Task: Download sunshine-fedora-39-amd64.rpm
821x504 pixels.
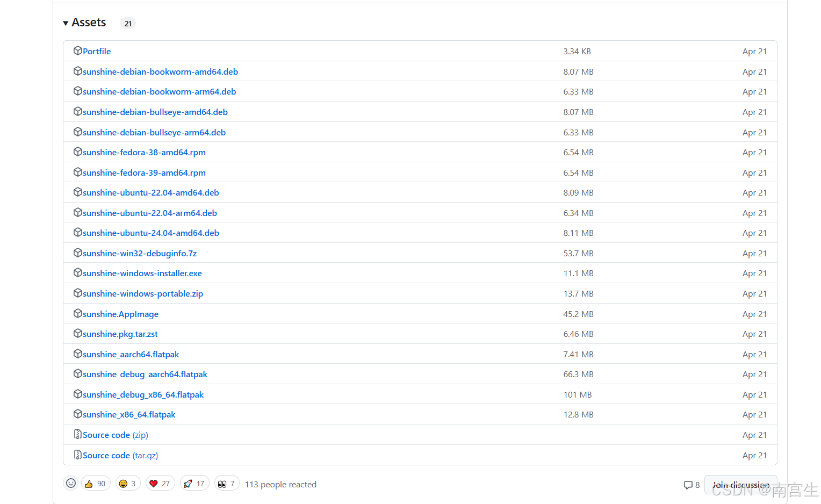Action: tap(144, 172)
